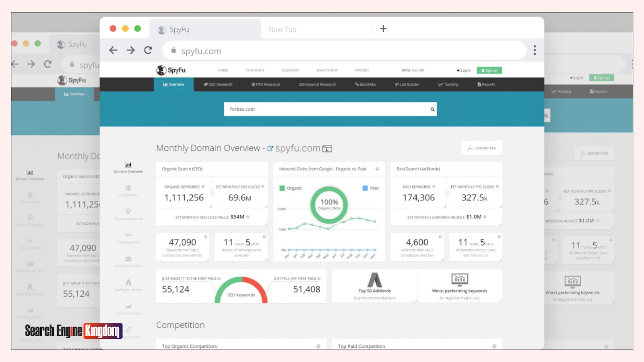Viewport: 644px width, 362px height.
Task: Open the Reports tab in the front window
Action: coord(486,84)
